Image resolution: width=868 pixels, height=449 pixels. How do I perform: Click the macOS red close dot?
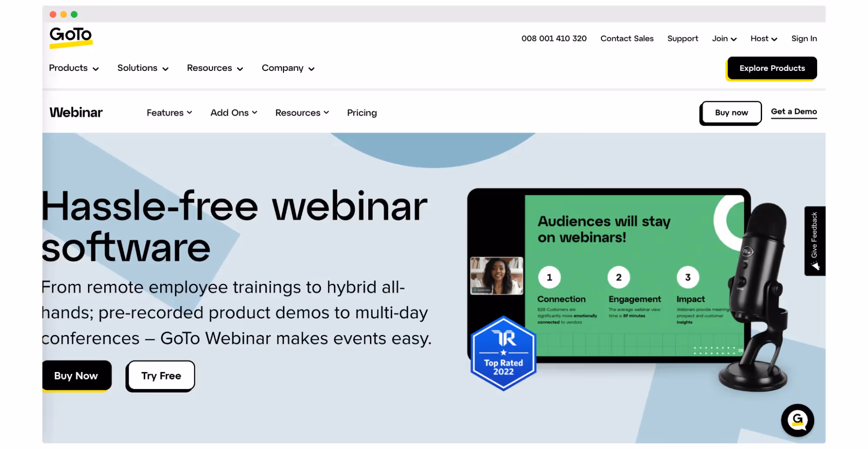[53, 14]
